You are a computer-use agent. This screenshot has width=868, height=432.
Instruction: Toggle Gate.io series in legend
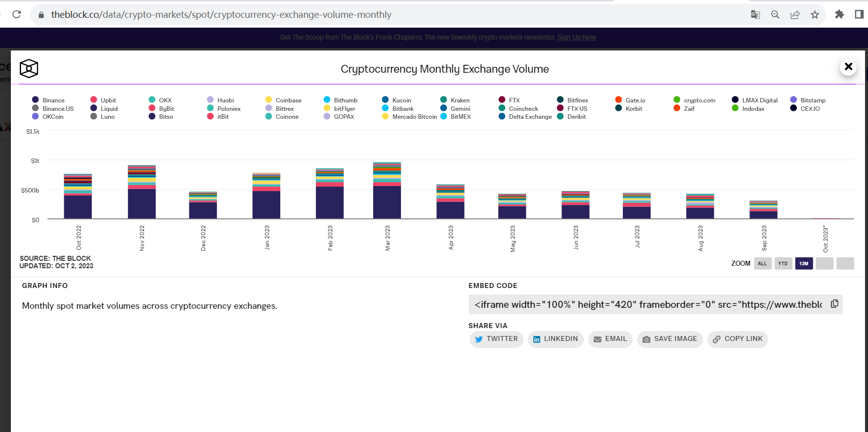(x=630, y=100)
